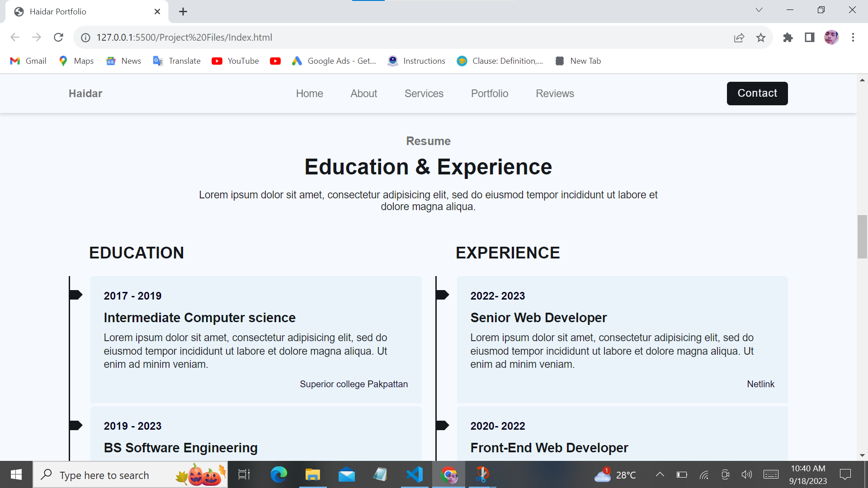Click the unlabeled YouTube icon bookmark

[x=275, y=61]
